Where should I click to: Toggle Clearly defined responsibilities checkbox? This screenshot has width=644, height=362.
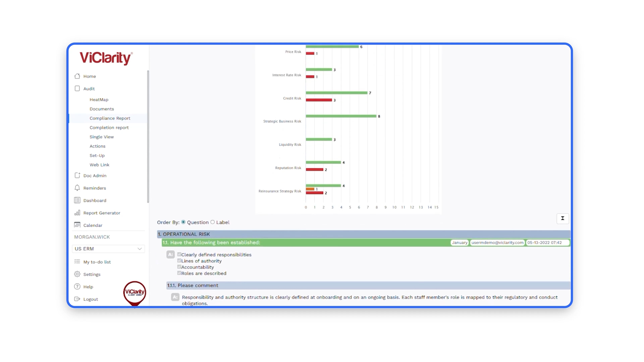[x=179, y=254]
